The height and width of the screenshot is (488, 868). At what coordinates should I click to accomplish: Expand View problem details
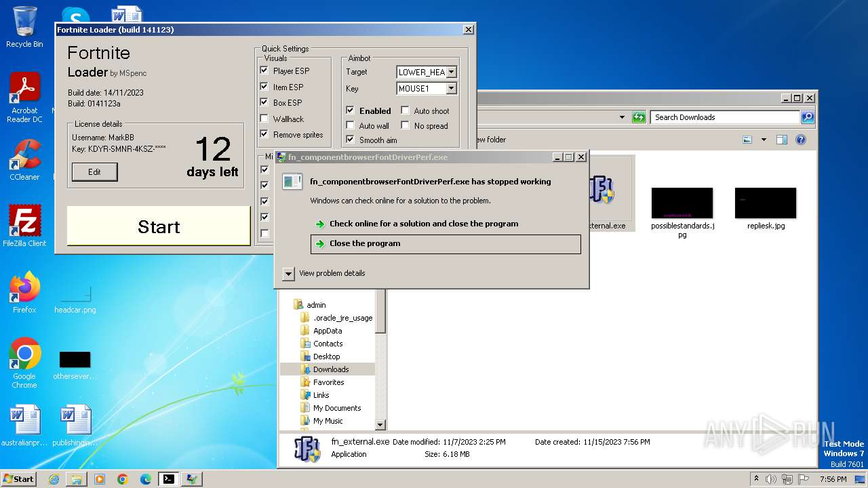point(288,273)
